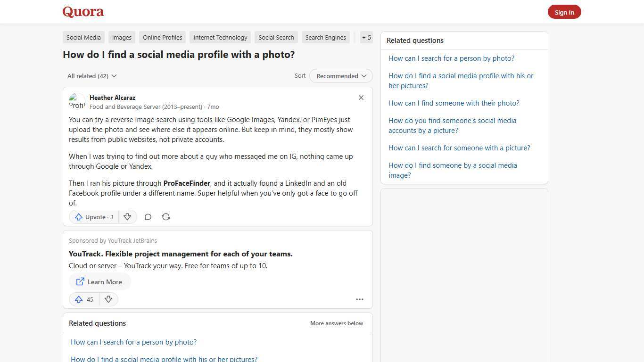This screenshot has height=362, width=644.
Task: Open the All related (42) filter dropdown
Action: pyautogui.click(x=91, y=76)
